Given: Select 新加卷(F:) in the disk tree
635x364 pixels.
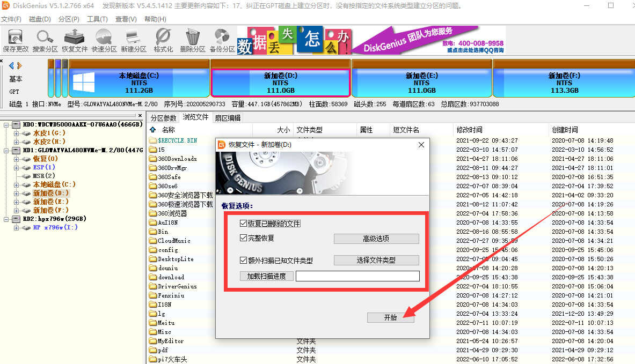Looking at the screenshot, I should (50, 210).
